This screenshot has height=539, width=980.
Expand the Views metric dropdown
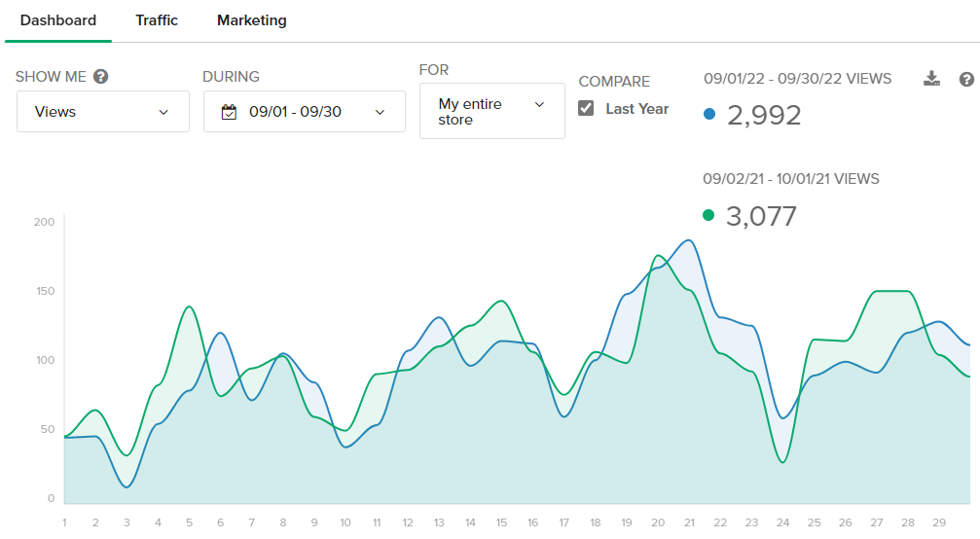[102, 112]
